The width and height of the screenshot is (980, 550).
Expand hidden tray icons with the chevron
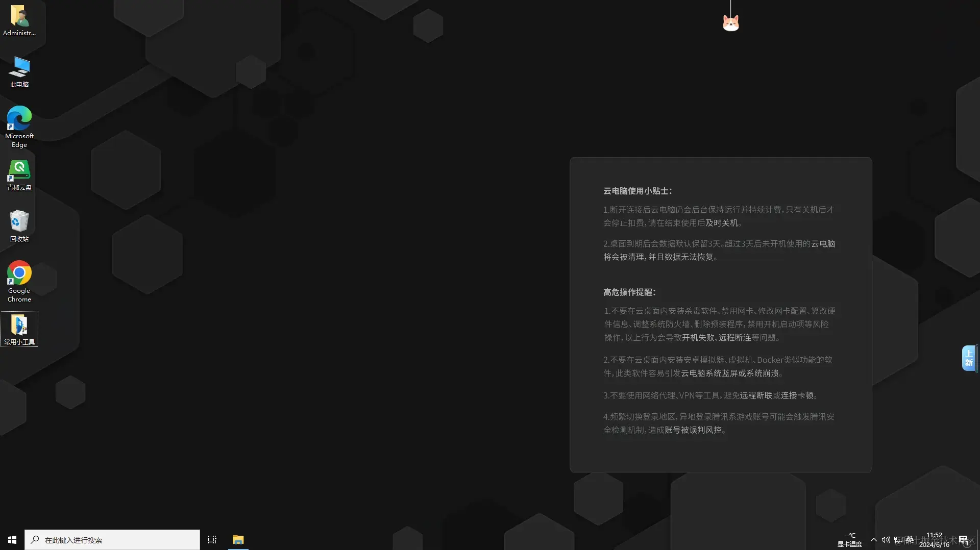pyautogui.click(x=874, y=540)
